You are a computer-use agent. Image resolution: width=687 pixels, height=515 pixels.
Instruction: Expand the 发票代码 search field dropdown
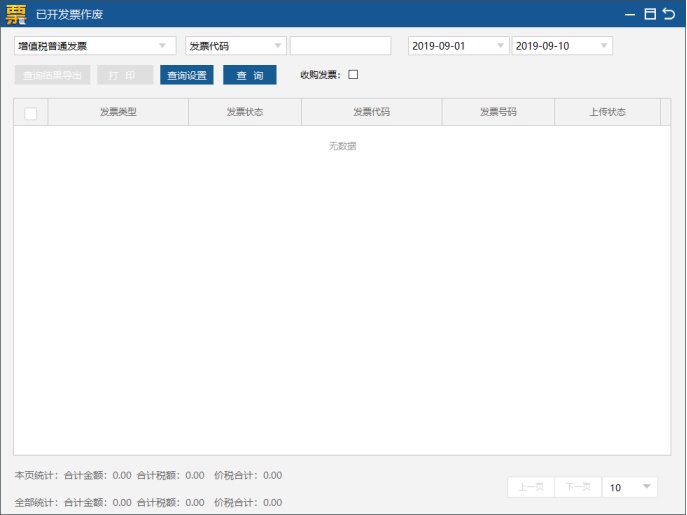click(236, 46)
